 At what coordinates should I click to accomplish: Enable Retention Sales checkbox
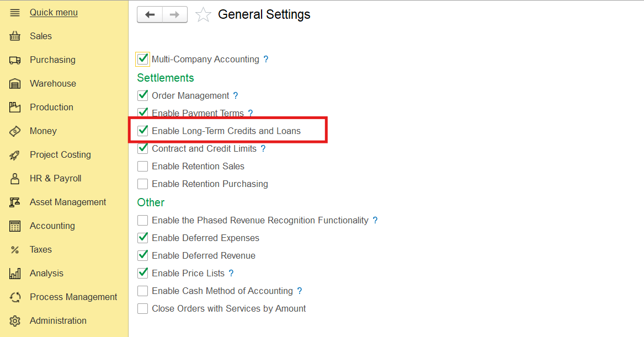143,166
